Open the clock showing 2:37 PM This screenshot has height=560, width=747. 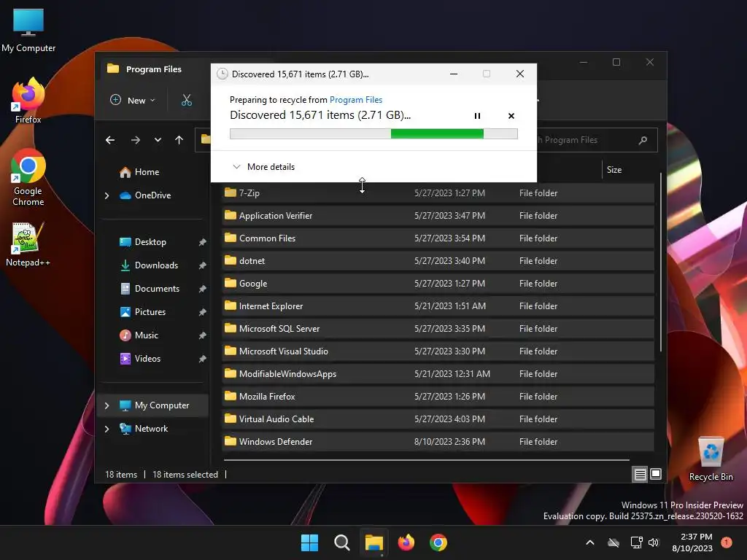tap(692, 542)
